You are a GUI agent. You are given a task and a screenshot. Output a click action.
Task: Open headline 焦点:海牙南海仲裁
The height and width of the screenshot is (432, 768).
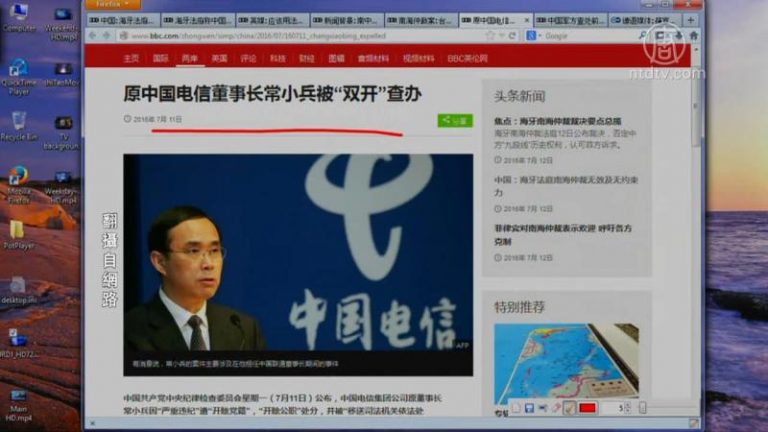coord(557,121)
